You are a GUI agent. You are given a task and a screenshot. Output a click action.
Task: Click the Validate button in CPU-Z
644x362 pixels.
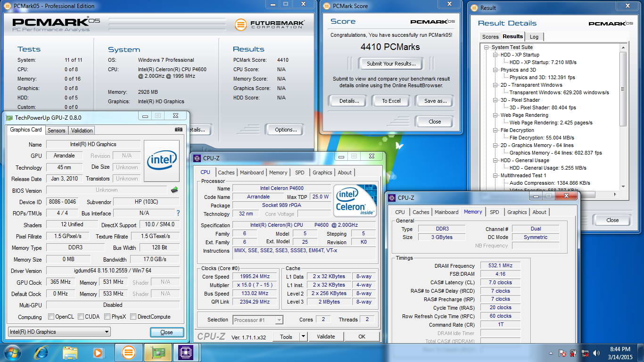coord(326,337)
